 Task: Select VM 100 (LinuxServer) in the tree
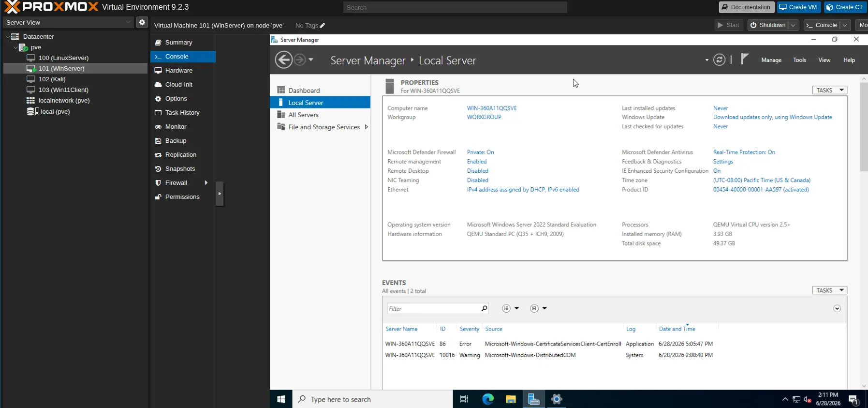point(63,58)
